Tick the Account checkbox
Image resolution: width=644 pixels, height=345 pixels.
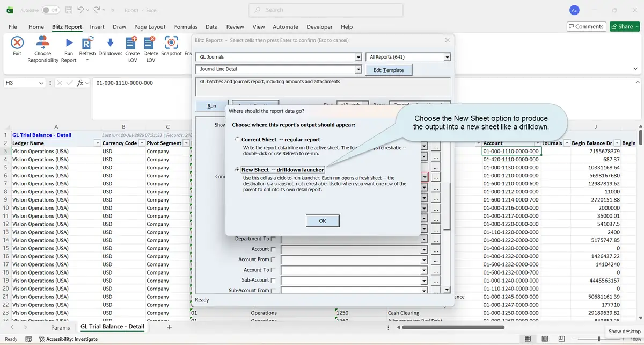point(274,249)
